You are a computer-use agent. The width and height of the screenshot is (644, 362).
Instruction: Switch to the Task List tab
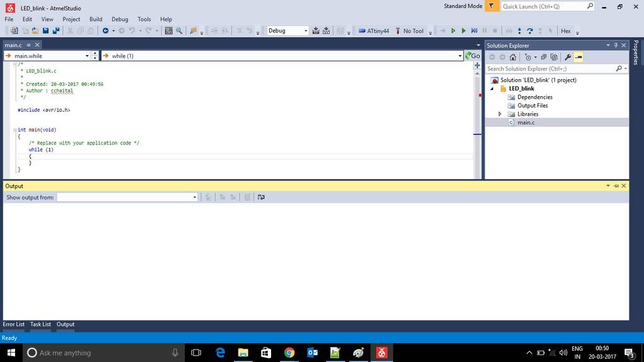click(x=40, y=324)
